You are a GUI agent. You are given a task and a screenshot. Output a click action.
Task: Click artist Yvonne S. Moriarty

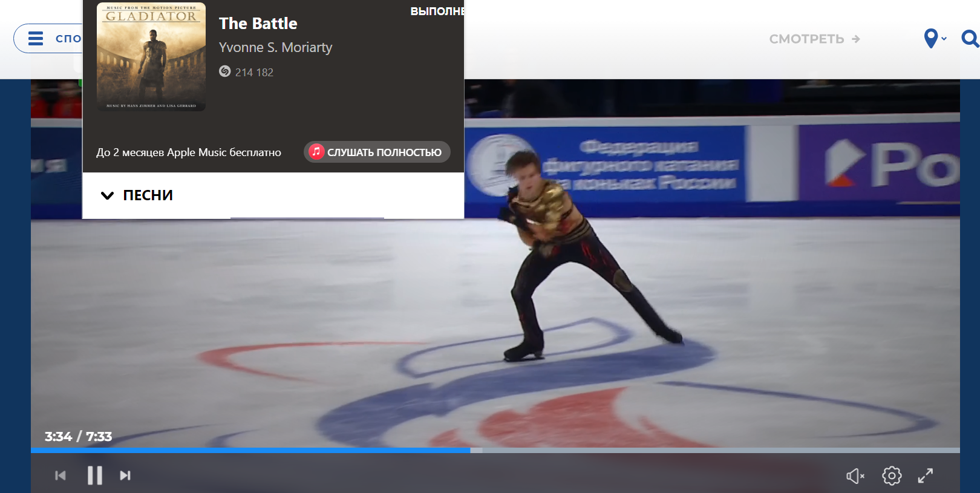275,47
